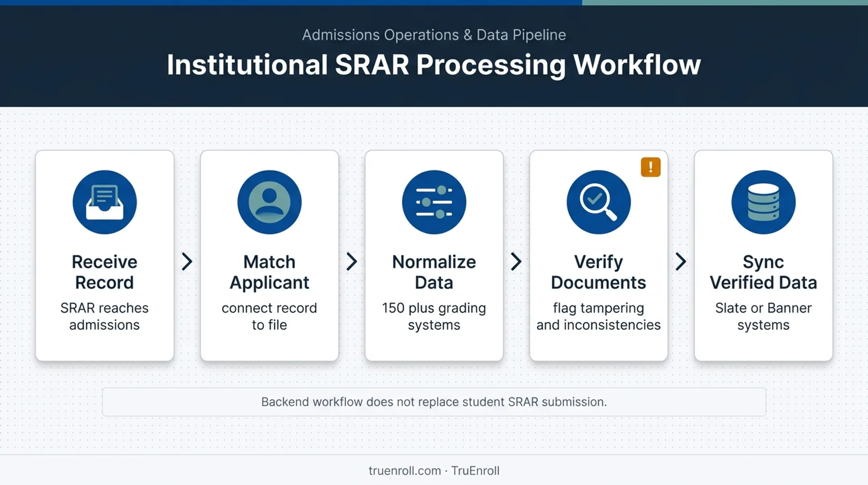Click 'flag tampering and inconsistencies' description
The width and height of the screenshot is (868, 485).
(x=598, y=316)
